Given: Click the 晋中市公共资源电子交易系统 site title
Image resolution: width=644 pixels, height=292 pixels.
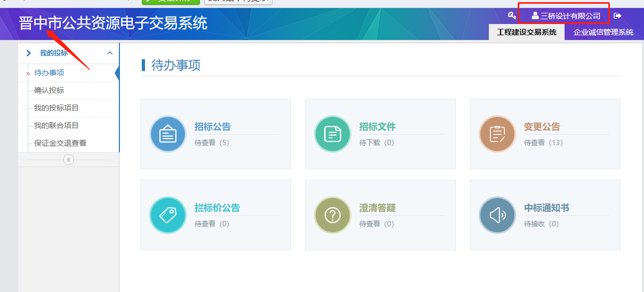Looking at the screenshot, I should pos(113,23).
